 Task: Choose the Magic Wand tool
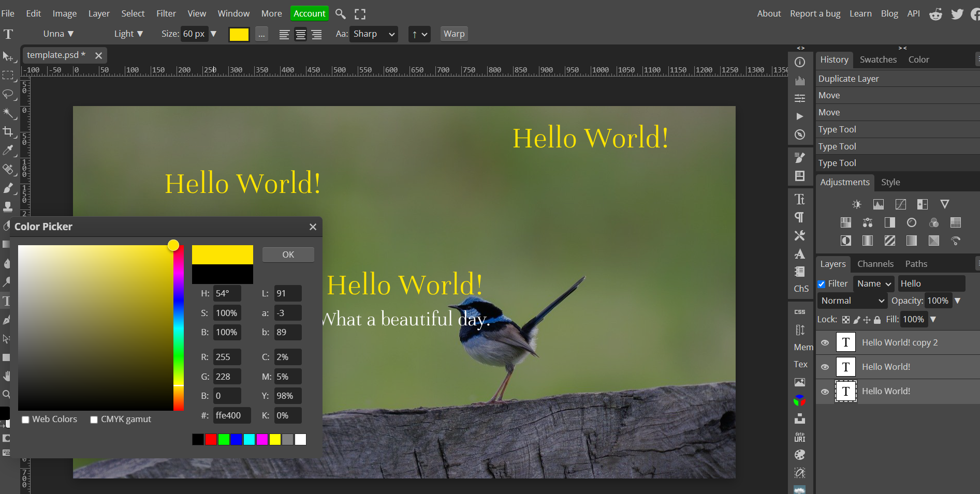(8, 113)
